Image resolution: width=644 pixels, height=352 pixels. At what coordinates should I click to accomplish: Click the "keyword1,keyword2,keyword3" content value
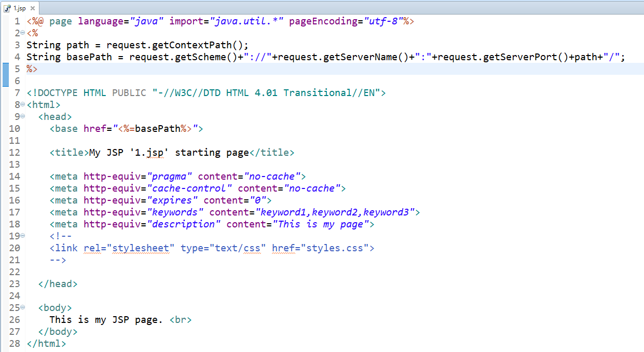coord(335,212)
